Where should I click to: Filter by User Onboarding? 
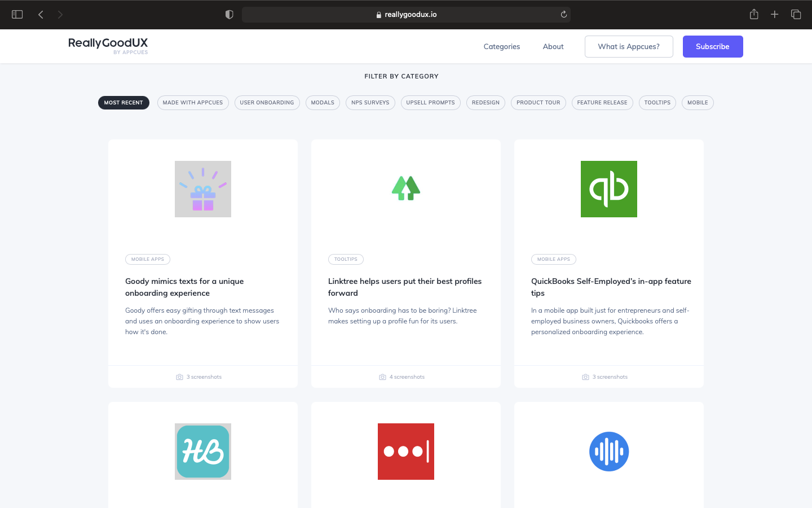267,103
